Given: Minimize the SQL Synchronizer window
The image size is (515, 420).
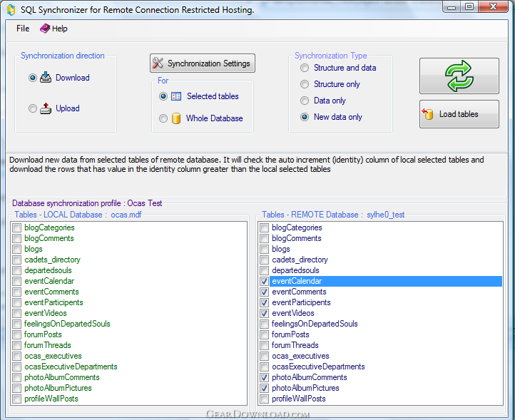Looking at the screenshot, I should point(452,7).
